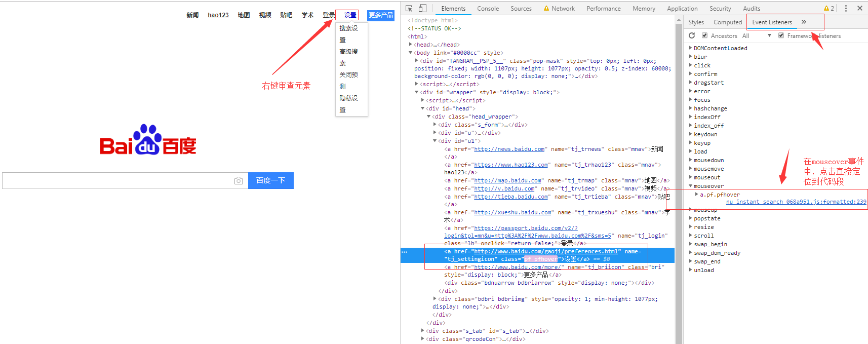Expand the mouseout event listener

[x=691, y=177]
